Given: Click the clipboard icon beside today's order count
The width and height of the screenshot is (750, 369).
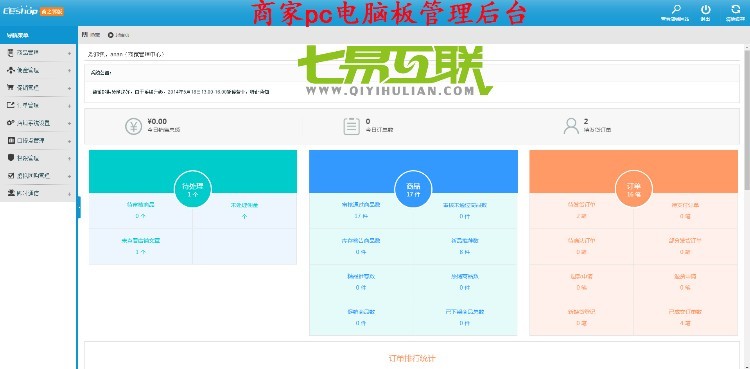Looking at the screenshot, I should click(x=352, y=126).
